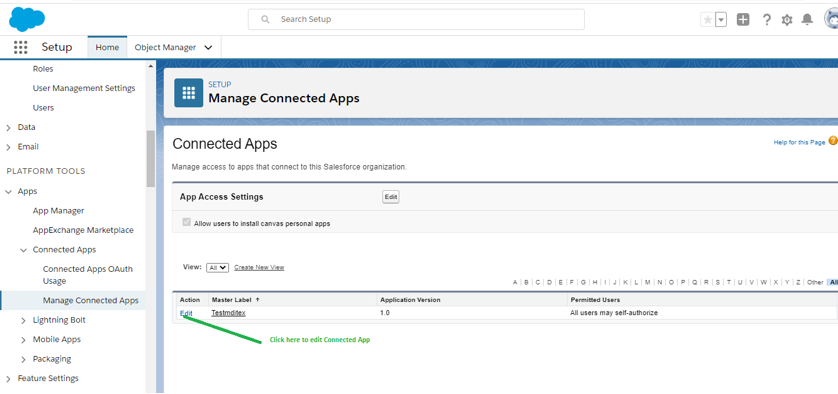The height and width of the screenshot is (394, 838).
Task: Open the favorites list dropdown arrow
Action: click(721, 20)
